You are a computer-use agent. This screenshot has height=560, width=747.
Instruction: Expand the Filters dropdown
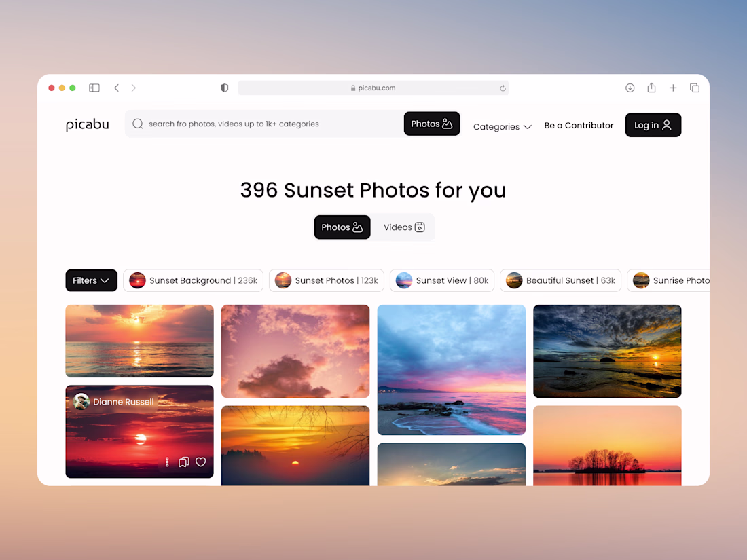pyautogui.click(x=92, y=280)
